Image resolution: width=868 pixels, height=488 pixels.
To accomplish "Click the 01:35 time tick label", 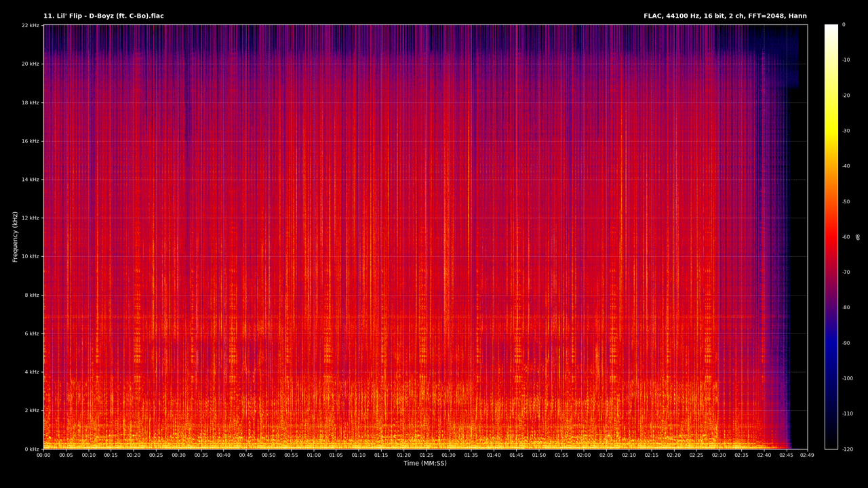I will coord(471,455).
